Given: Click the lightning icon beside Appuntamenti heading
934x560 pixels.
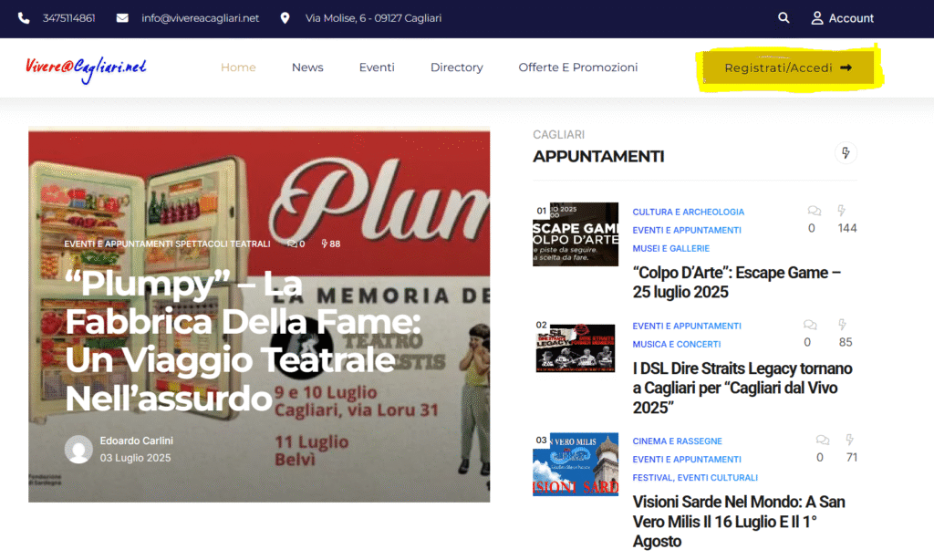Looking at the screenshot, I should [846, 153].
